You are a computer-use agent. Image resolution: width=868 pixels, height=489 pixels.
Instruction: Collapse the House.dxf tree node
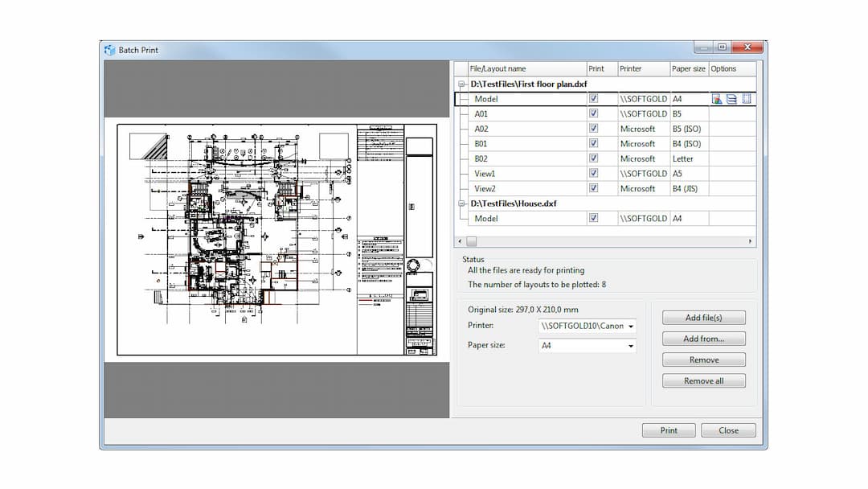click(462, 203)
